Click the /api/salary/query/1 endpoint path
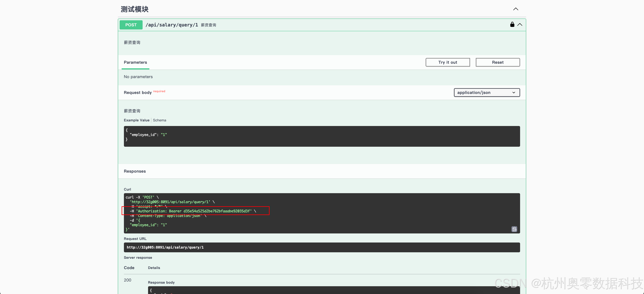Image resolution: width=644 pixels, height=294 pixels. 171,25
